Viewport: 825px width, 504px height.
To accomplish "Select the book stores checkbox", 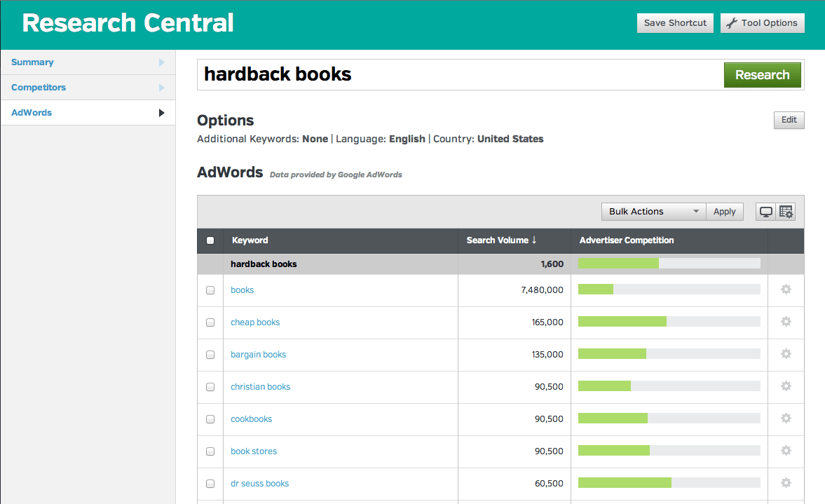I will pos(210,451).
